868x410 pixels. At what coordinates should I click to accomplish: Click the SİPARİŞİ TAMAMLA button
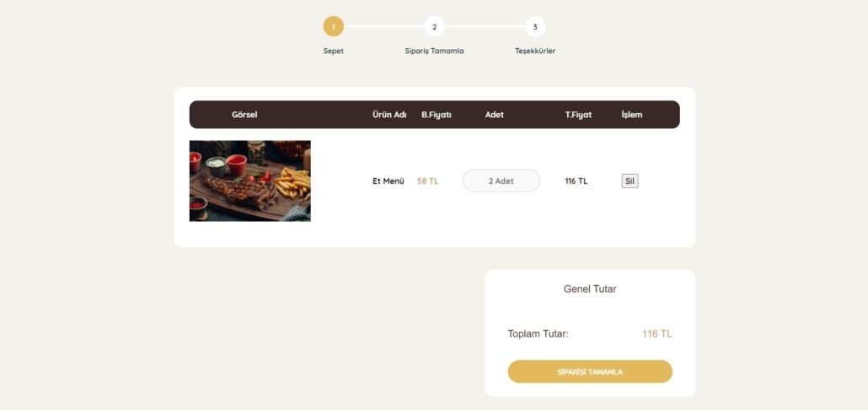click(x=590, y=372)
